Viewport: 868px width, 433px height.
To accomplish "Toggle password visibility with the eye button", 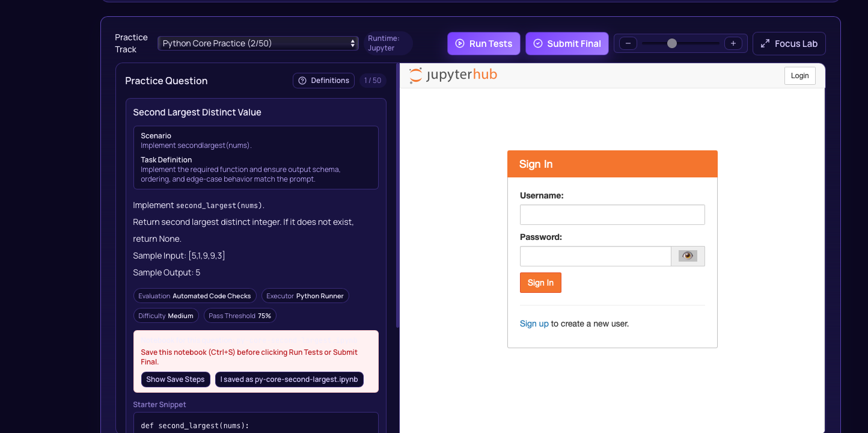I will coord(688,256).
